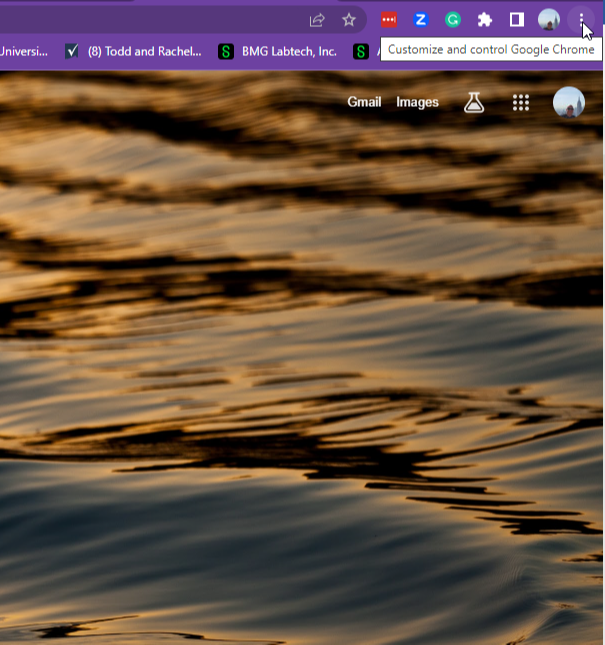Open the (8) Todd and Rachel bookmark

pos(132,51)
